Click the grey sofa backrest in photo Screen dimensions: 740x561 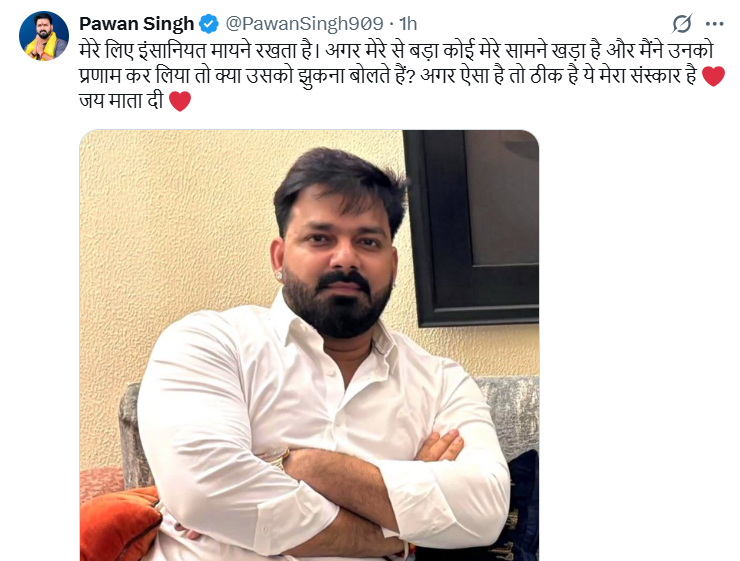[512, 410]
